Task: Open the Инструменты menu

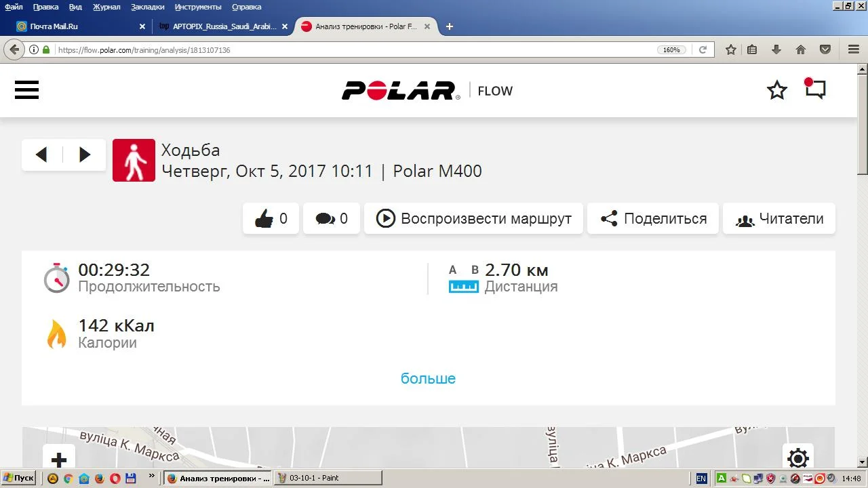Action: (198, 7)
